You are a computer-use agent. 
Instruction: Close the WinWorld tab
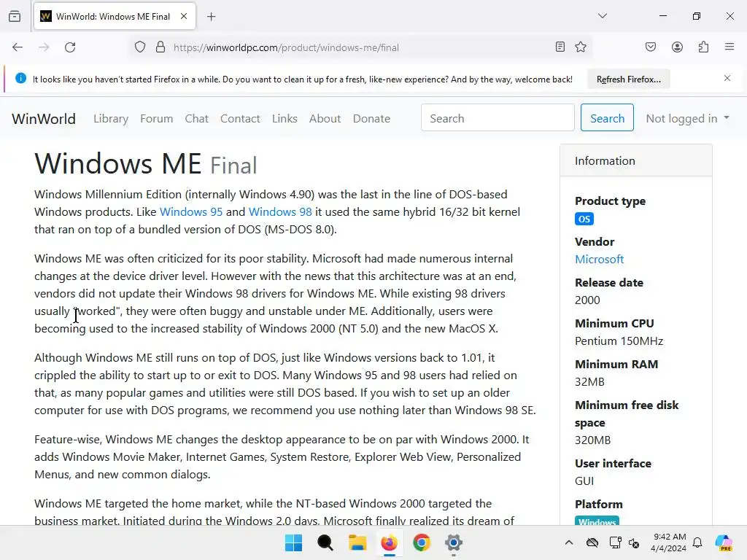pyautogui.click(x=184, y=16)
